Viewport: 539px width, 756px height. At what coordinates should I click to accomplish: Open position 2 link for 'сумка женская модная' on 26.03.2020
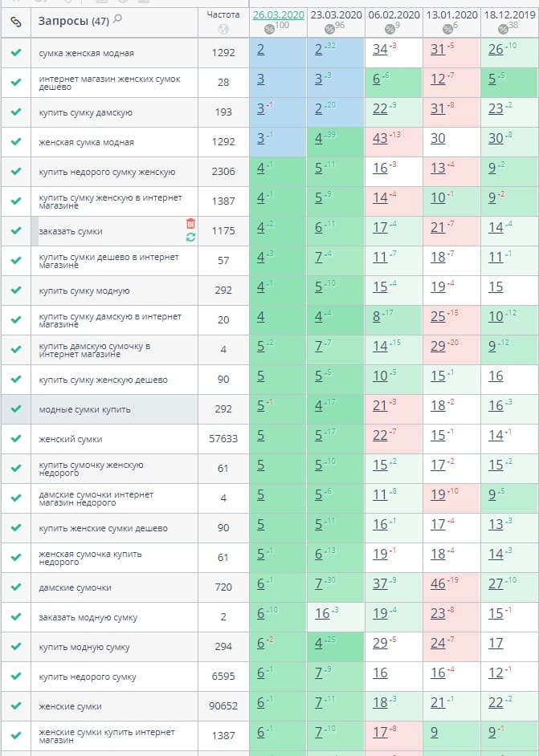tap(260, 50)
